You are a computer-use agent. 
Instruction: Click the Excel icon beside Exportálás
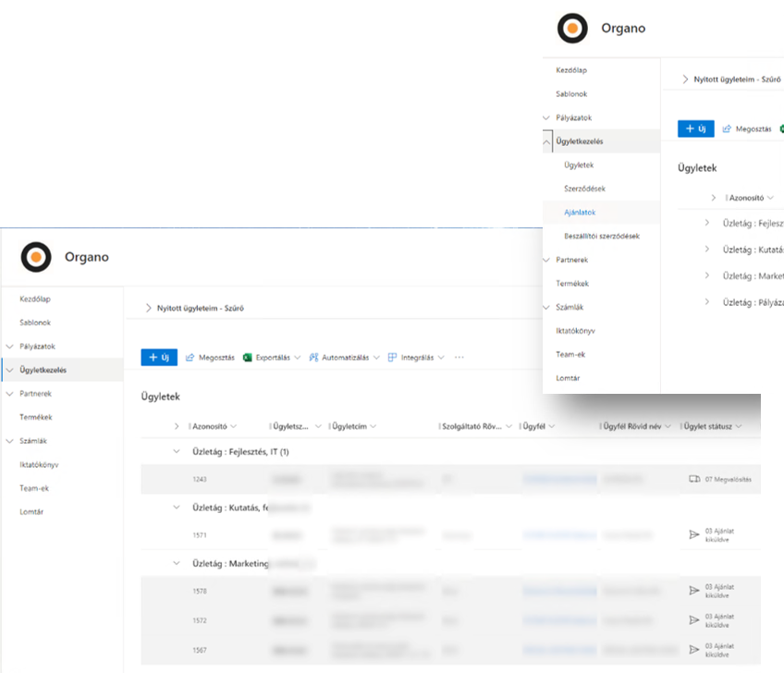pos(247,358)
